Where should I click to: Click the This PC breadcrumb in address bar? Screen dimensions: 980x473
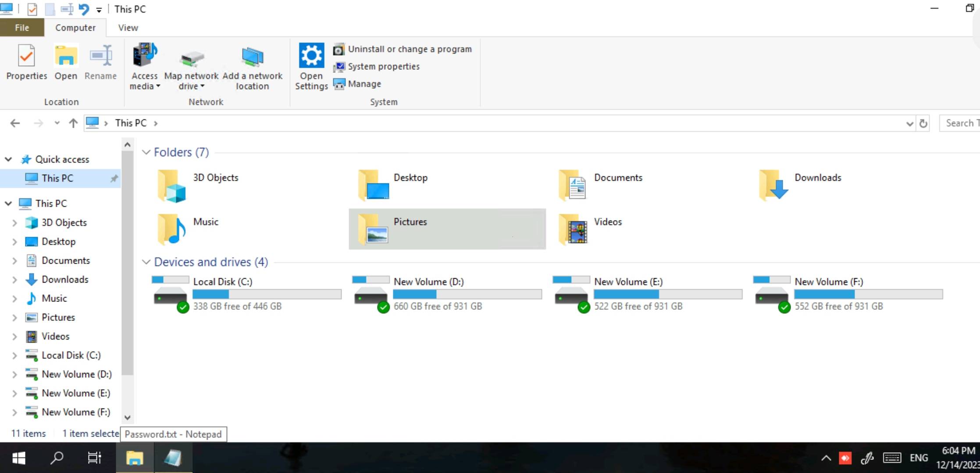point(131,123)
